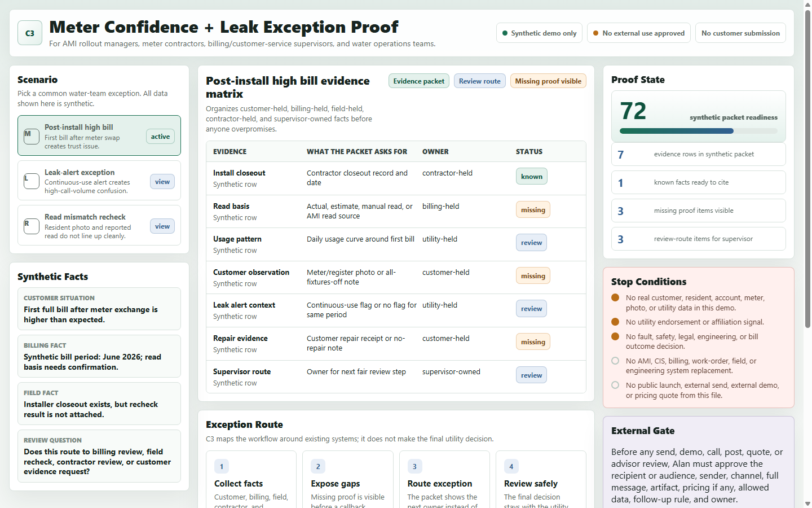812x508 pixels.
Task: Select the Evidence packet tag
Action: tap(419, 81)
